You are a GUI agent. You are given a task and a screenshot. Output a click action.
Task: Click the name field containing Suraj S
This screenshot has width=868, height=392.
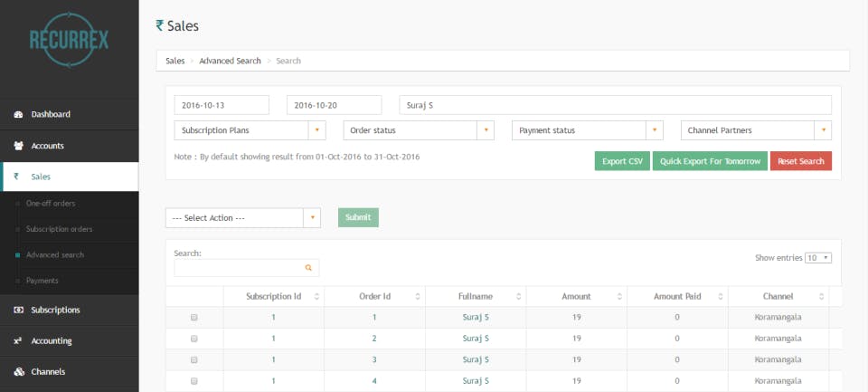click(x=616, y=105)
